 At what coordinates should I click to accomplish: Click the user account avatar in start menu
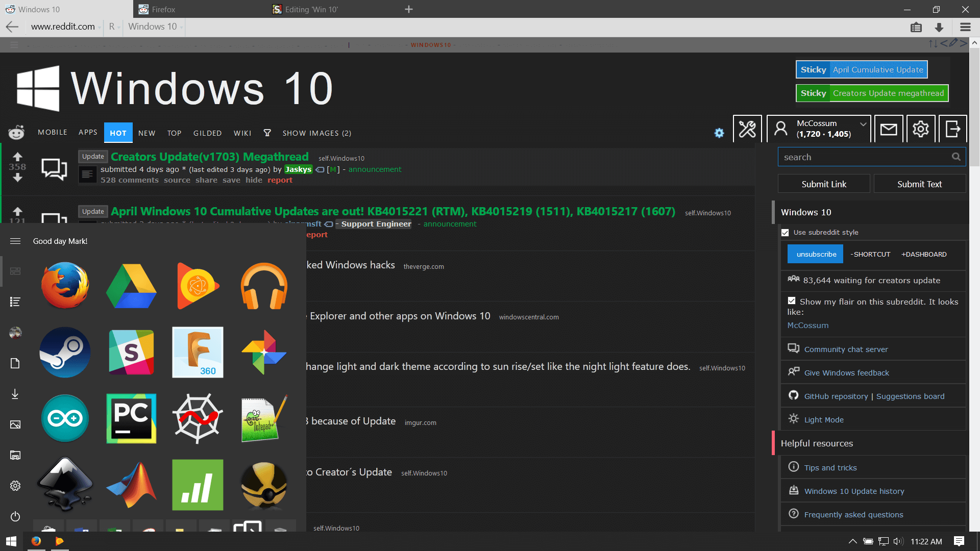pos(15,333)
